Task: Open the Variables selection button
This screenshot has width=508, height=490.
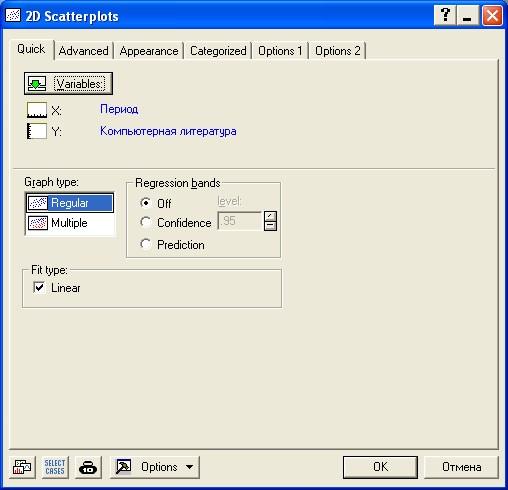Action: 68,83
